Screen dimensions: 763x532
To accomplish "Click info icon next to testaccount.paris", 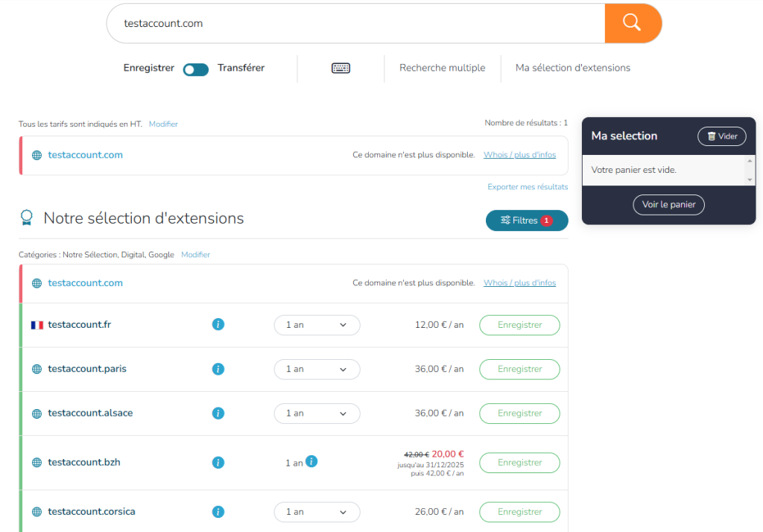I will [x=218, y=369].
